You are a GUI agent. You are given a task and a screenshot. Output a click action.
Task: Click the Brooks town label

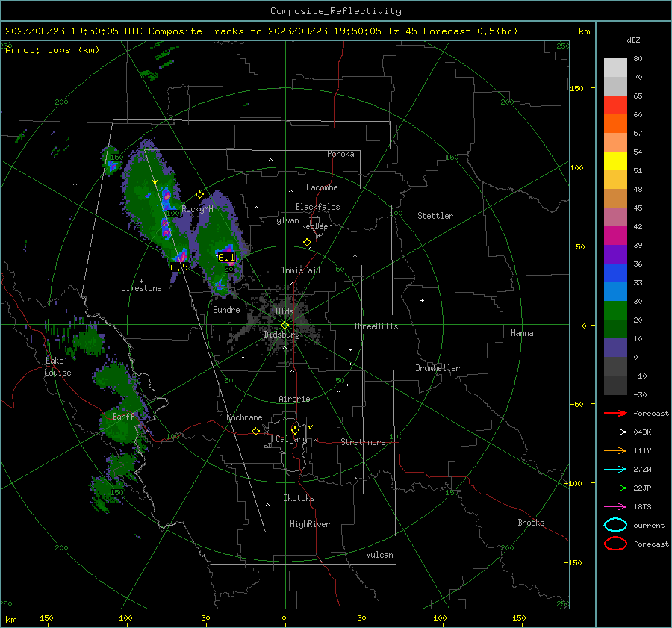(x=531, y=523)
